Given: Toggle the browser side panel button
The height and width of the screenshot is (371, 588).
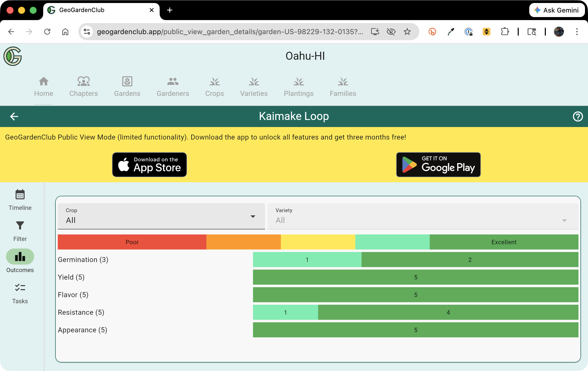Looking at the screenshot, I should pyautogui.click(x=532, y=32).
